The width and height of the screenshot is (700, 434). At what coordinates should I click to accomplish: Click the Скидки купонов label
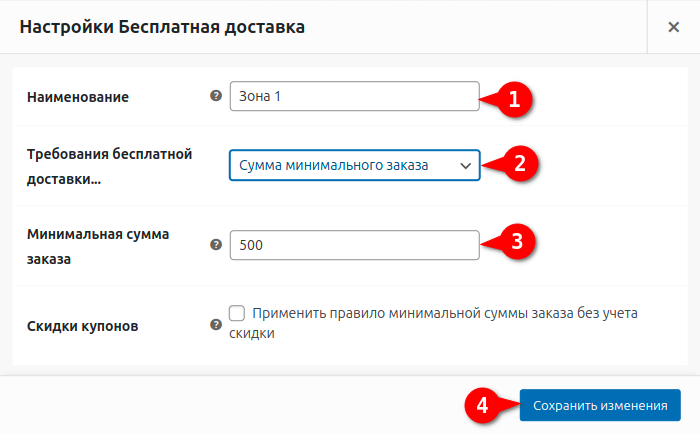pyautogui.click(x=82, y=326)
